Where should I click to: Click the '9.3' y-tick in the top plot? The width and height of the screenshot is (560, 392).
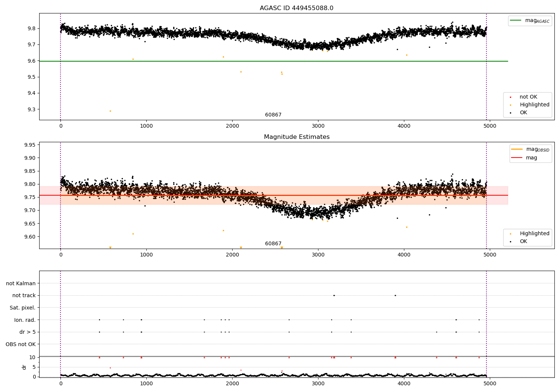31,109
